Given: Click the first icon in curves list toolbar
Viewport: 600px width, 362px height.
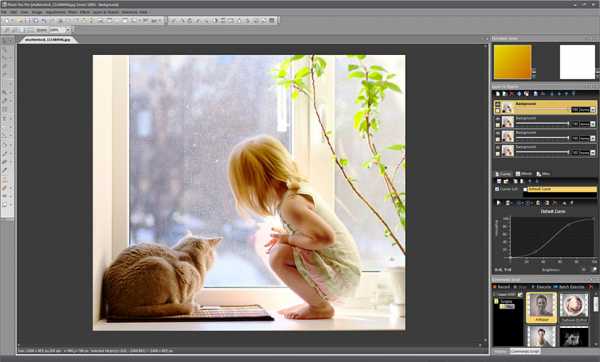Looking at the screenshot, I should click(499, 181).
